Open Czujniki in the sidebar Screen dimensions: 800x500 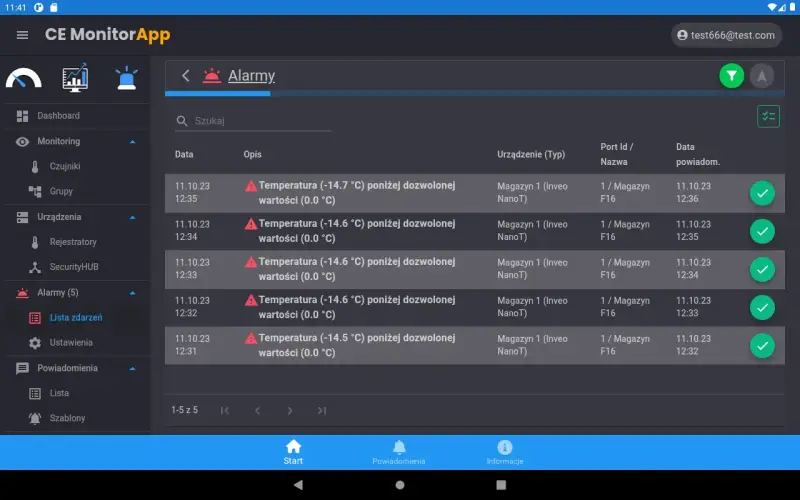click(65, 166)
